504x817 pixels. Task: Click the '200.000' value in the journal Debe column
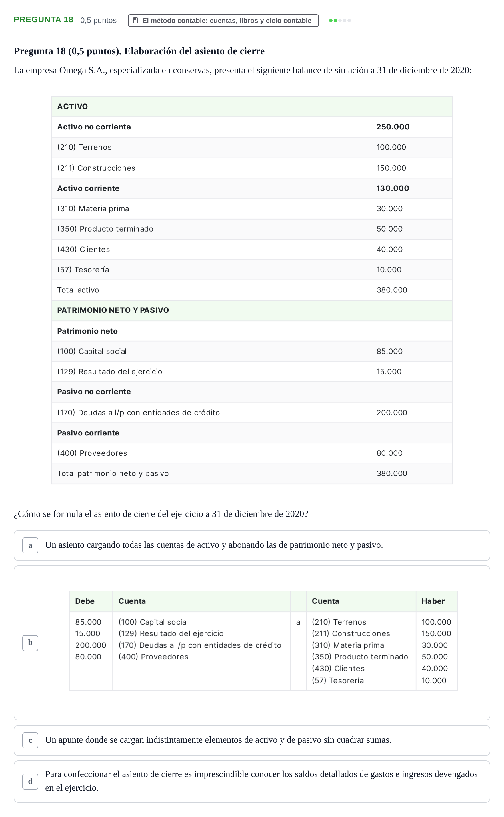pyautogui.click(x=90, y=645)
